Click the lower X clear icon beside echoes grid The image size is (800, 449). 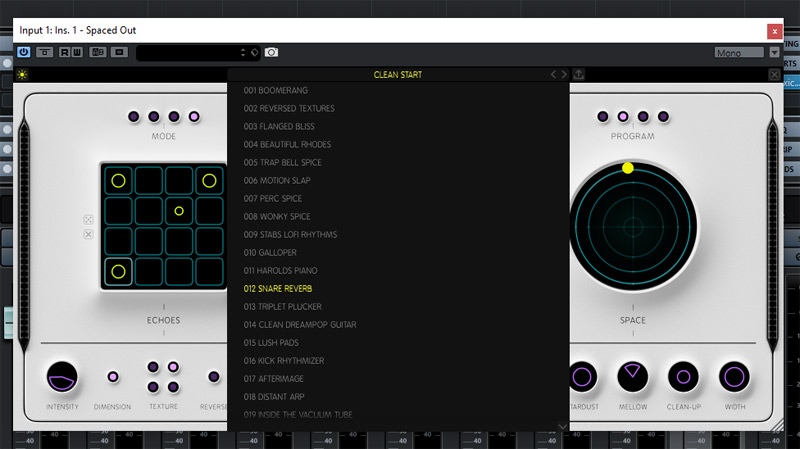[88, 234]
